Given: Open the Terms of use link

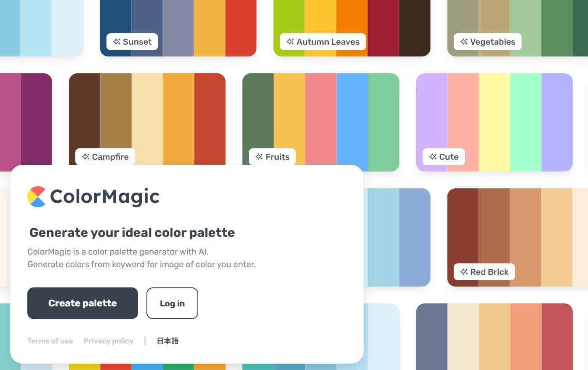Looking at the screenshot, I should pyautogui.click(x=50, y=341).
